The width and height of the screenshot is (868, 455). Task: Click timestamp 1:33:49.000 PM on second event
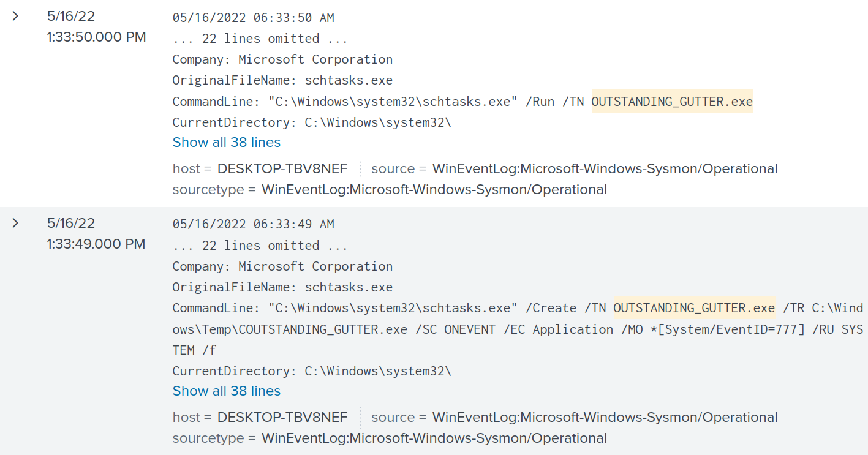(x=96, y=243)
